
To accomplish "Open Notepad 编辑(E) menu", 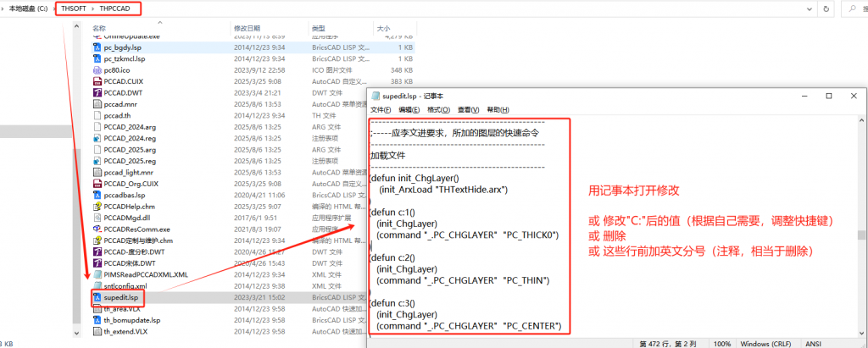I will click(x=409, y=109).
